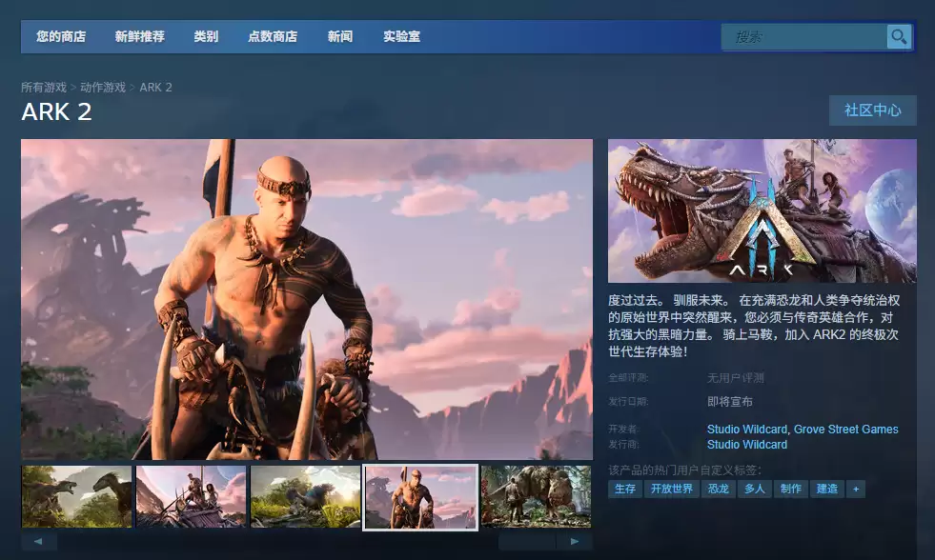935x560 pixels.
Task: Open the 社区中心 button
Action: click(x=872, y=110)
